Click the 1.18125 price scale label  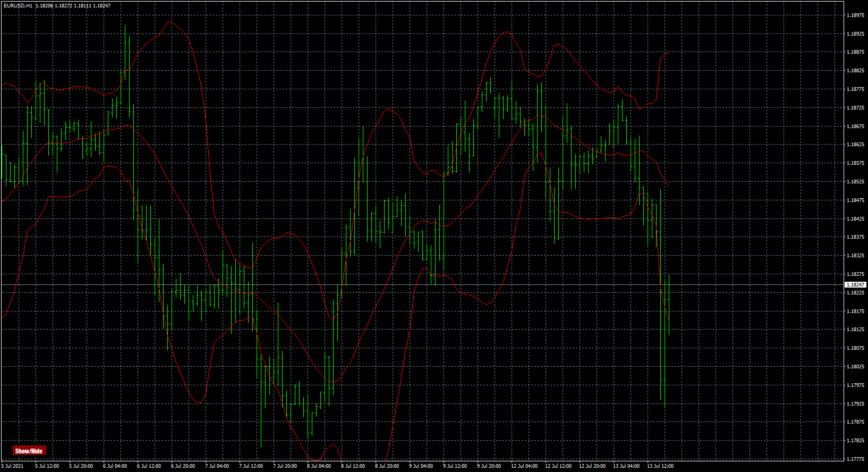(x=855, y=330)
